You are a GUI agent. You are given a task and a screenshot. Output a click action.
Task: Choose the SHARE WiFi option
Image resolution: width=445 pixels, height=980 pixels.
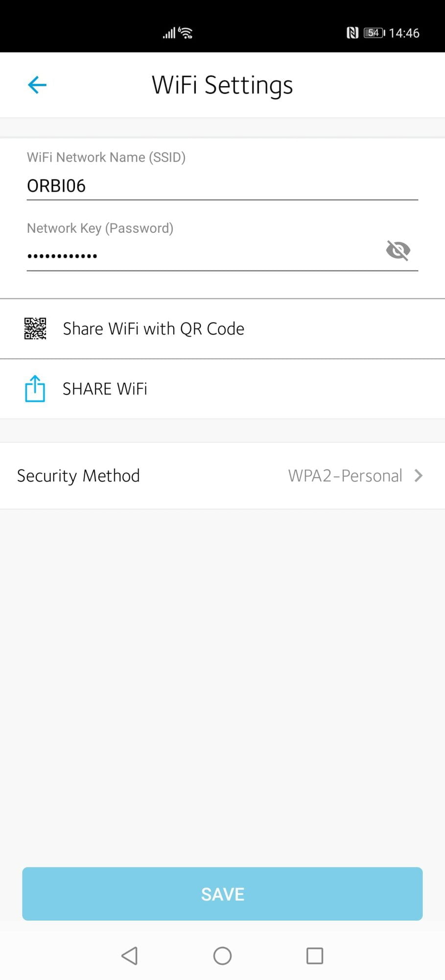pyautogui.click(x=105, y=389)
